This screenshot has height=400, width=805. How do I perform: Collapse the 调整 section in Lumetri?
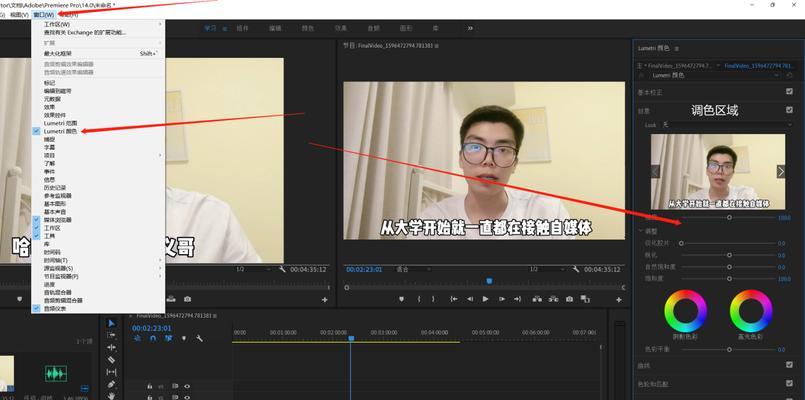pos(641,232)
